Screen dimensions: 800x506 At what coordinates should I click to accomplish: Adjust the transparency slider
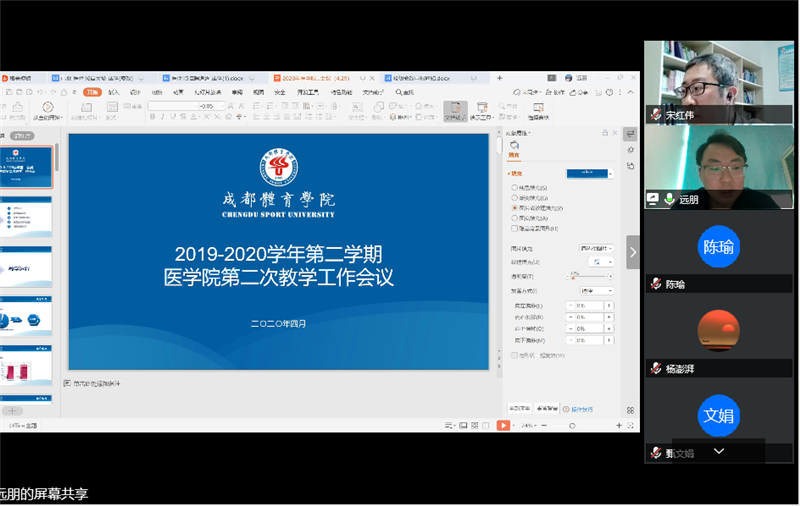pos(588,276)
